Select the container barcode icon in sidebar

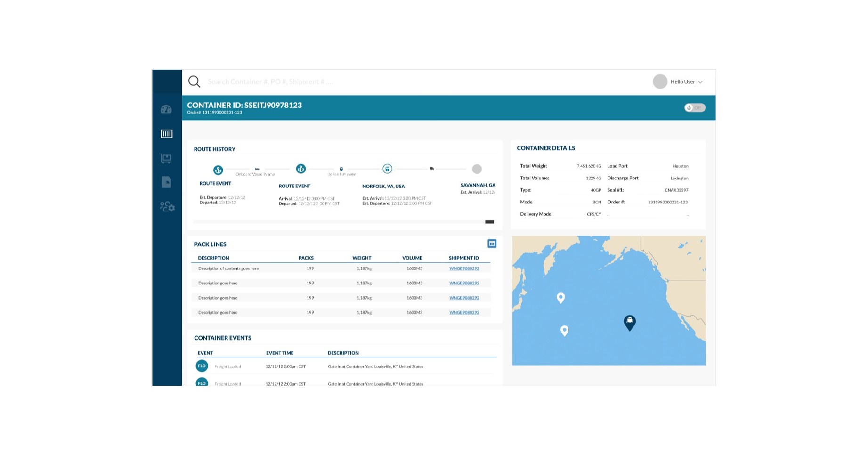167,134
